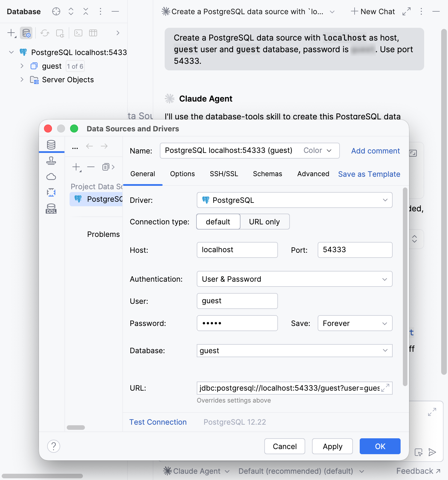The width and height of the screenshot is (448, 480).
Task: Click the table view icon in Database toolbar
Action: [x=93, y=33]
